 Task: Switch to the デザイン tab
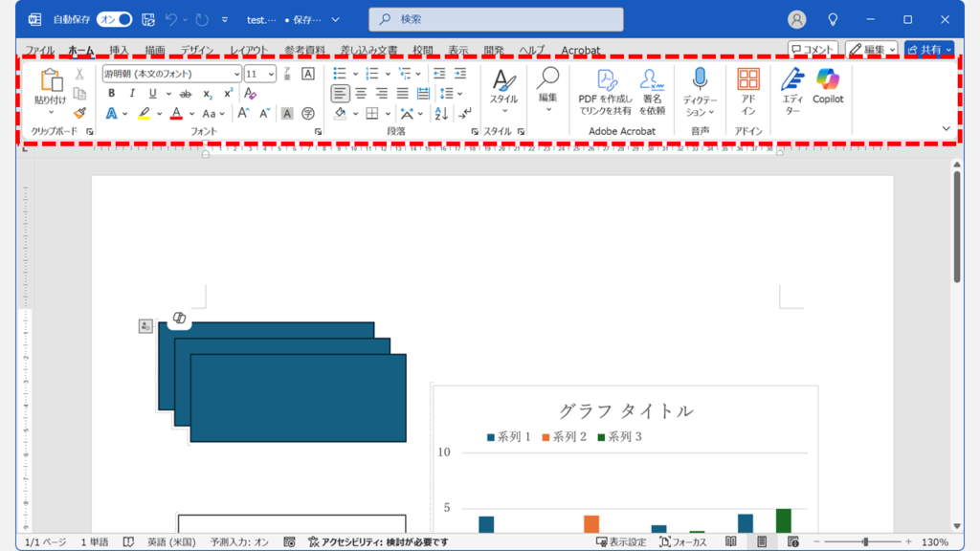tap(197, 50)
